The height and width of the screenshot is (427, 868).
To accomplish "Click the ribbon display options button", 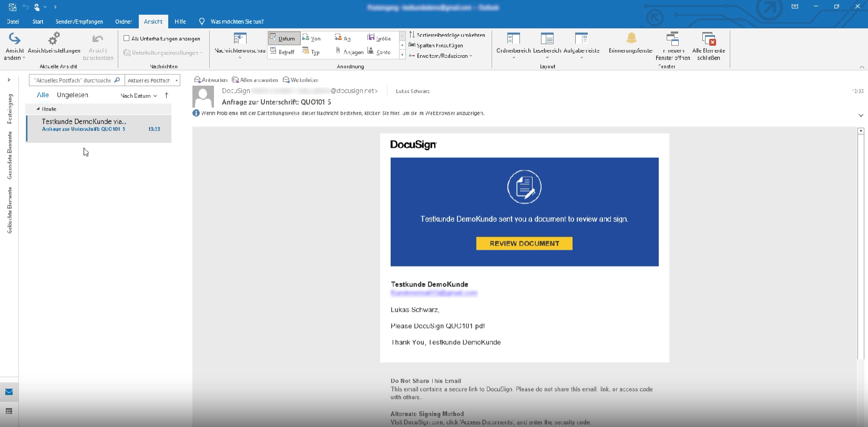I will [795, 6].
